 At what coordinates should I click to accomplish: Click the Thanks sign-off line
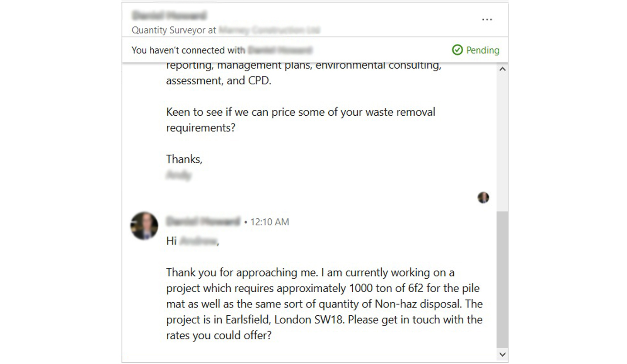184,159
